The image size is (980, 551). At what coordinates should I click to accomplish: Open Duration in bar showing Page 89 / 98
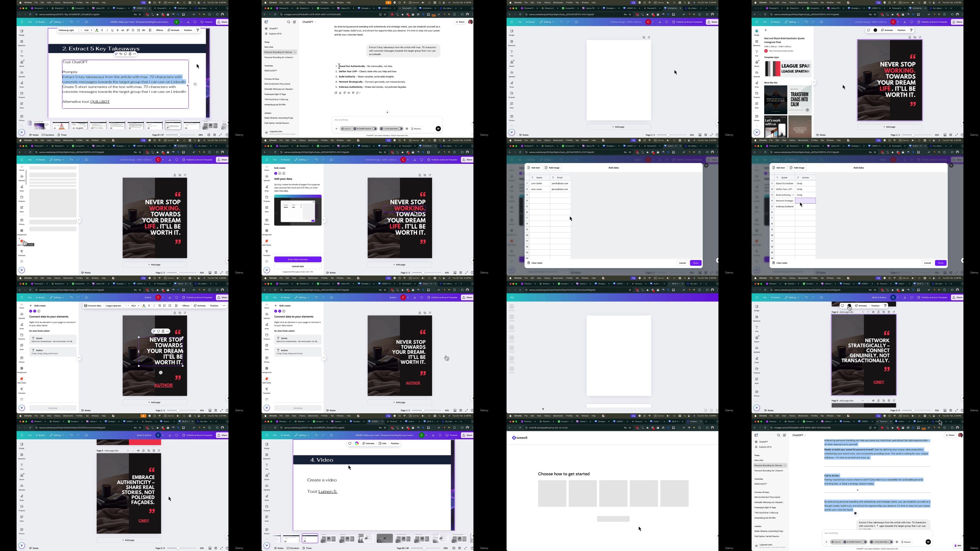[293, 548]
